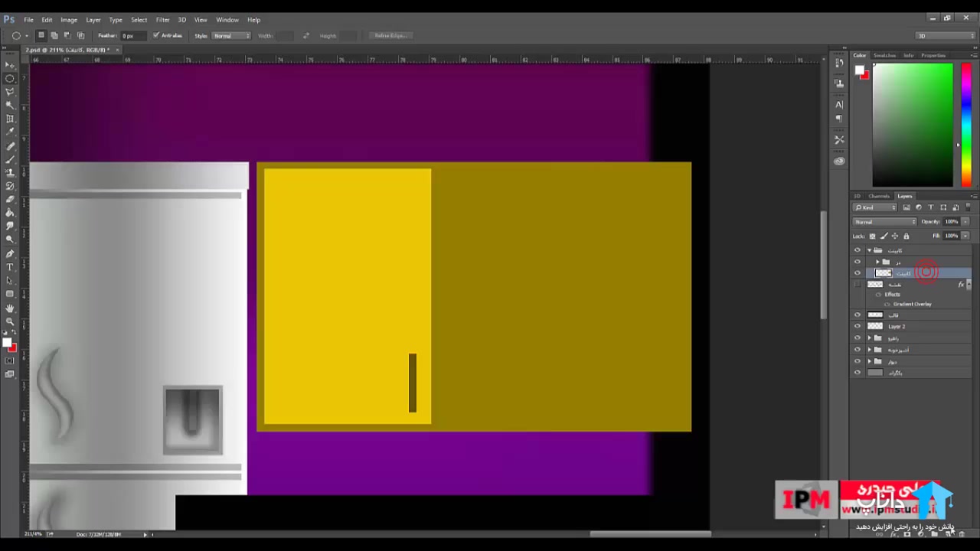This screenshot has width=980, height=551.
Task: Select the Healing Brush tool
Action: pos(10,146)
